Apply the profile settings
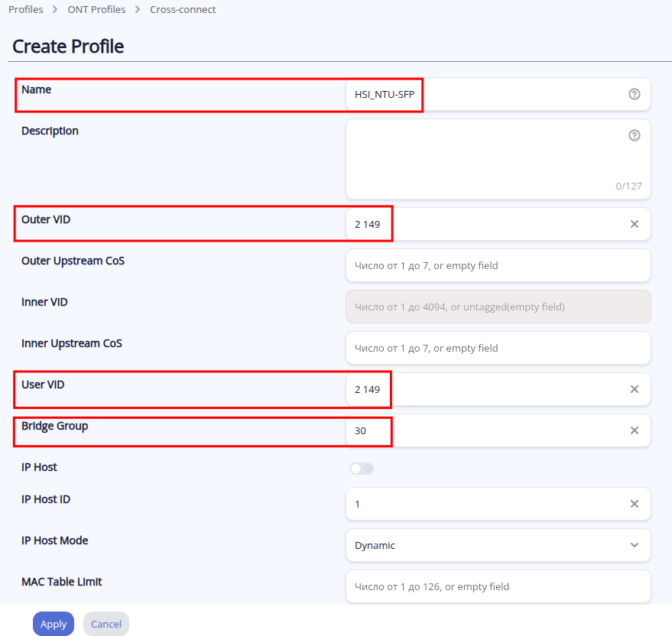This screenshot has height=636, width=672. 54,624
